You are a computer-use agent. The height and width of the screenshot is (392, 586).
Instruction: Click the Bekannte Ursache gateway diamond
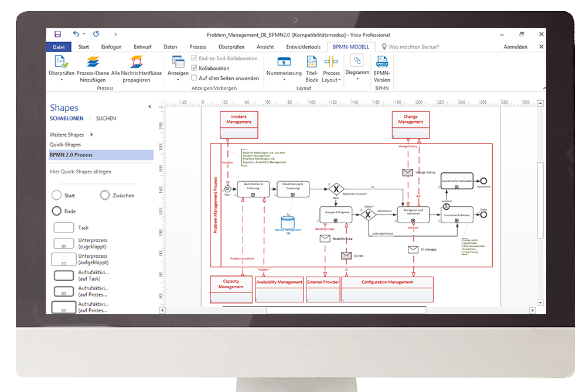click(336, 189)
